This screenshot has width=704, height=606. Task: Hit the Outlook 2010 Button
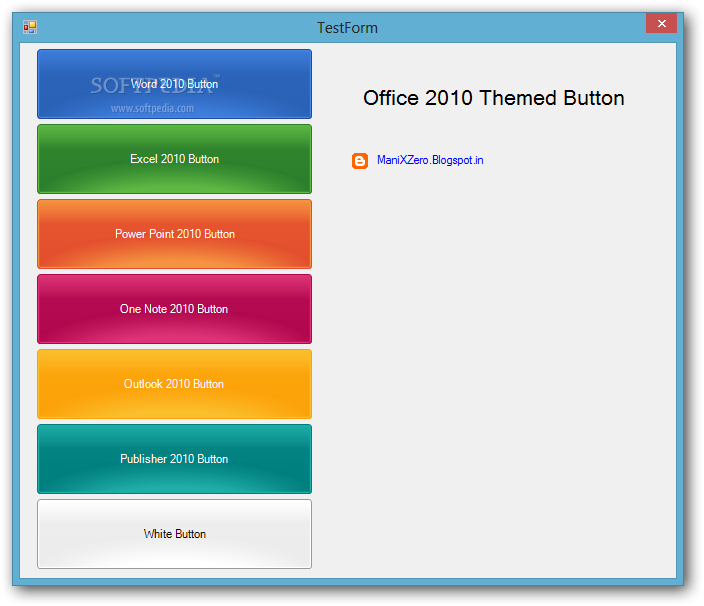click(x=174, y=384)
